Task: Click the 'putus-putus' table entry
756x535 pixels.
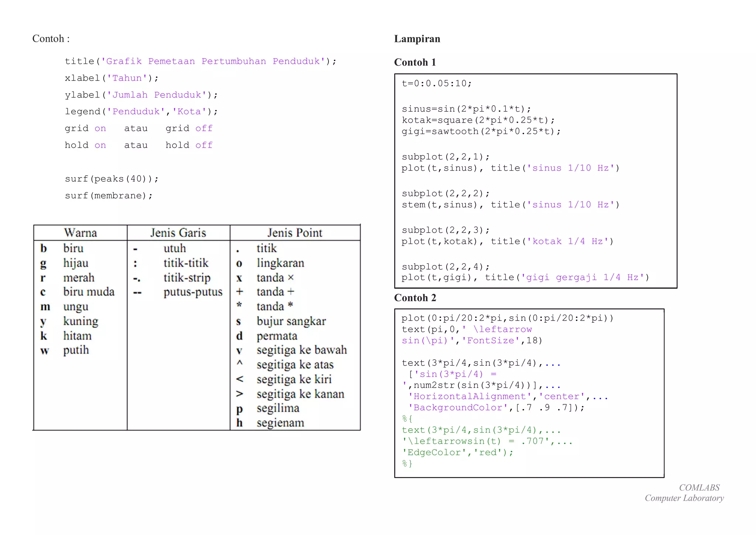Action: tap(193, 292)
